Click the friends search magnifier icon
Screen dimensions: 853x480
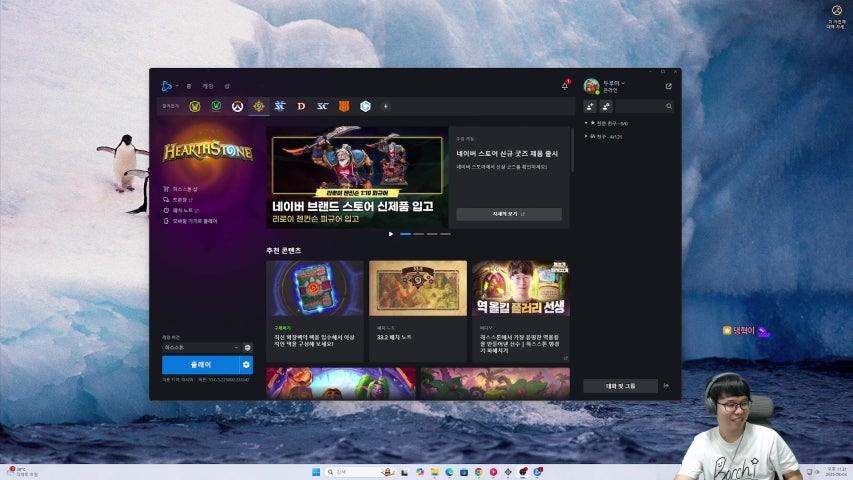coord(669,106)
